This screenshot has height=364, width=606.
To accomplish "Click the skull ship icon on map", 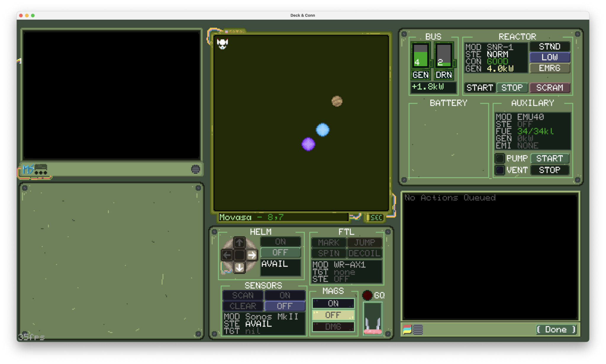I will click(x=222, y=44).
